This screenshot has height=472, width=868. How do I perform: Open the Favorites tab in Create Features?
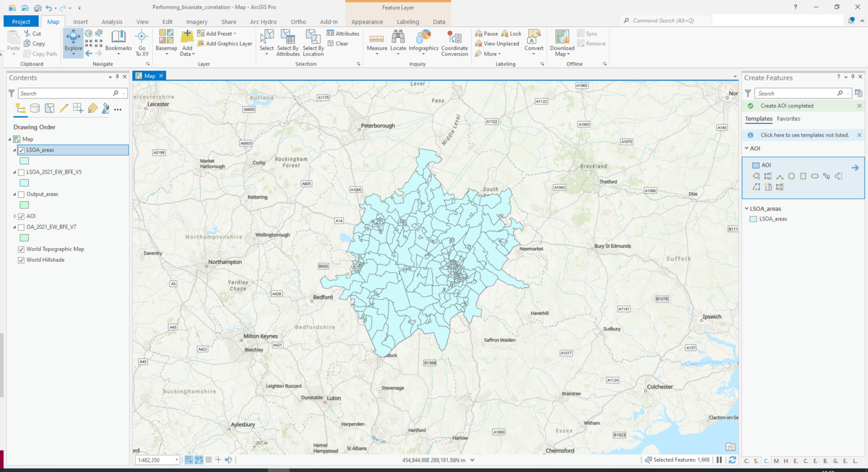coord(788,119)
